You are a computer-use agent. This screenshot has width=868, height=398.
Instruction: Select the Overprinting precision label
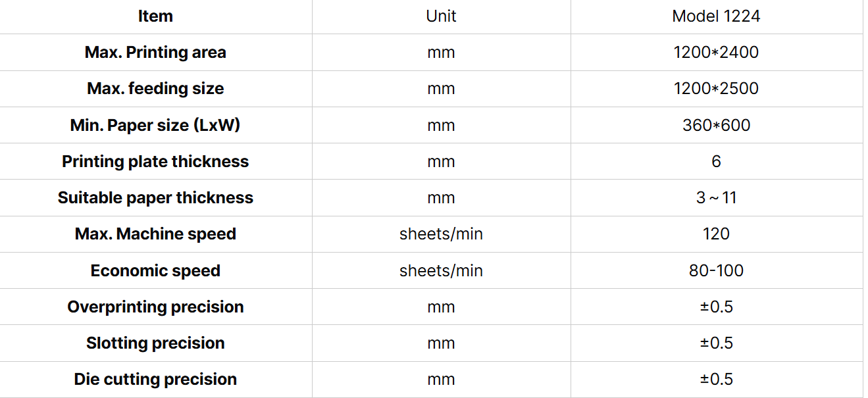(155, 307)
